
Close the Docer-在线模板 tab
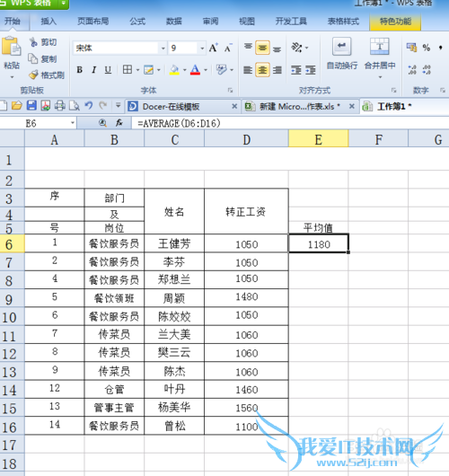pos(234,106)
